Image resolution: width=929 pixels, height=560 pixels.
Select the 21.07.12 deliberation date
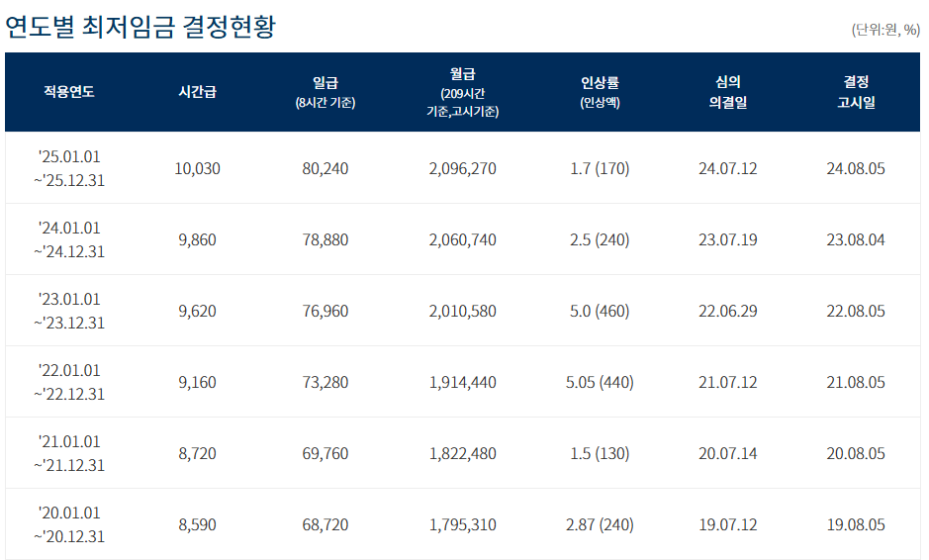727,382
